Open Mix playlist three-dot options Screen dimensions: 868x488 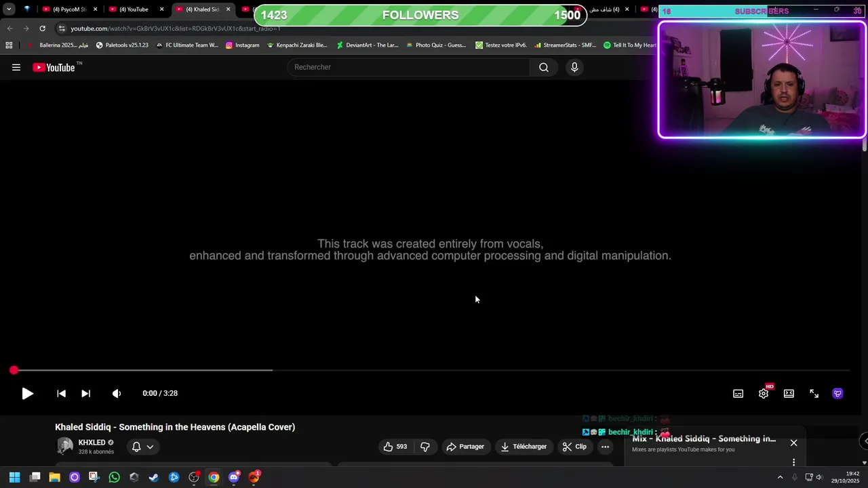793,462
